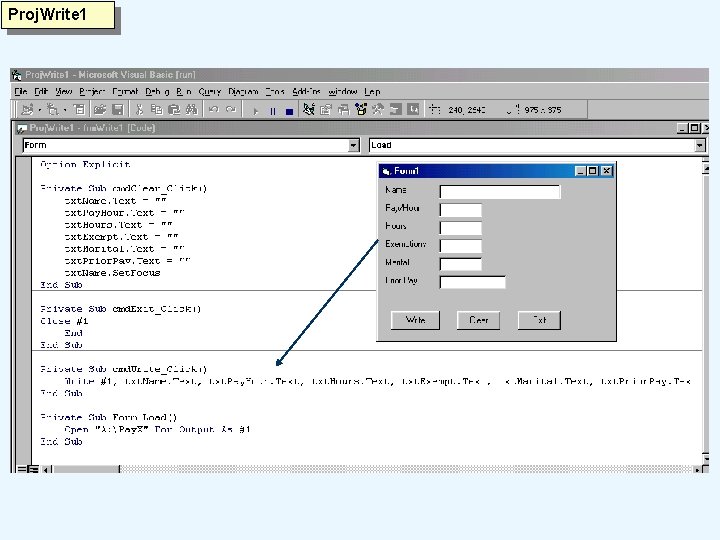Image resolution: width=720 pixels, height=540 pixels.
Task: Click the 'txtName.SetFocus' code line
Action: point(112,273)
